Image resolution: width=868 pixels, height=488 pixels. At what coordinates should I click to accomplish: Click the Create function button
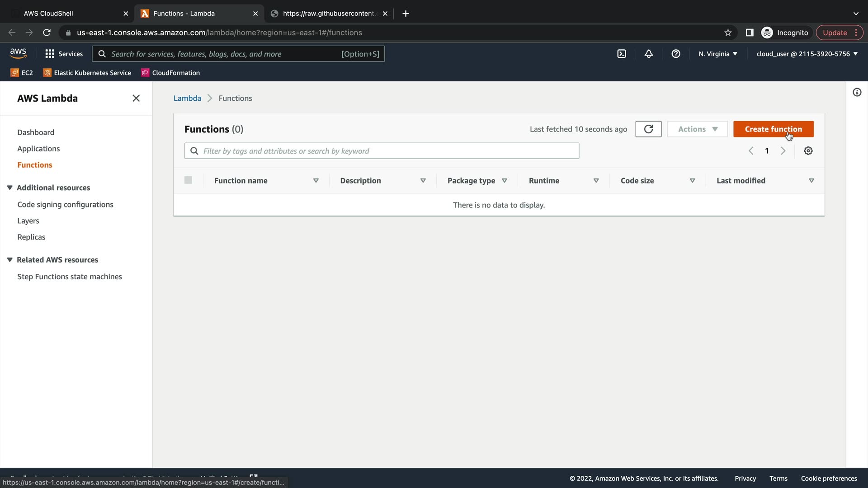point(773,129)
